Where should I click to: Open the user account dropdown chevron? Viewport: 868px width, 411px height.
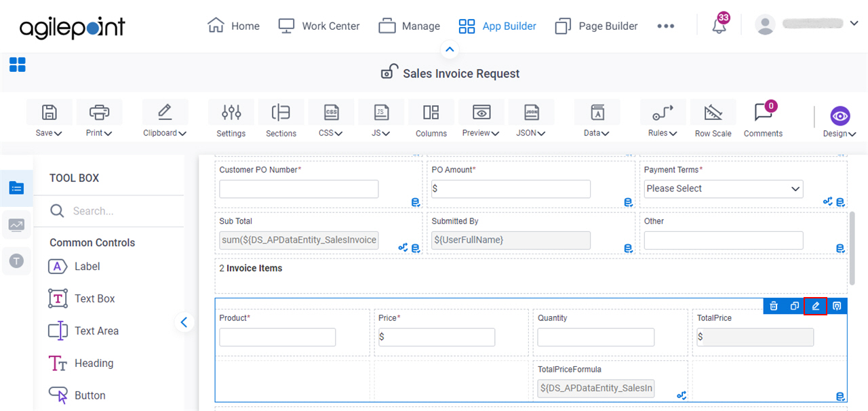pos(854,24)
